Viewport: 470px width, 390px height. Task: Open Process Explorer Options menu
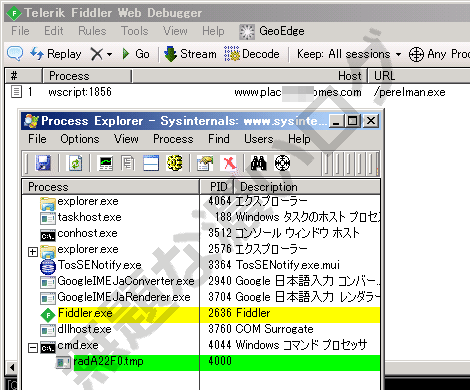80,139
